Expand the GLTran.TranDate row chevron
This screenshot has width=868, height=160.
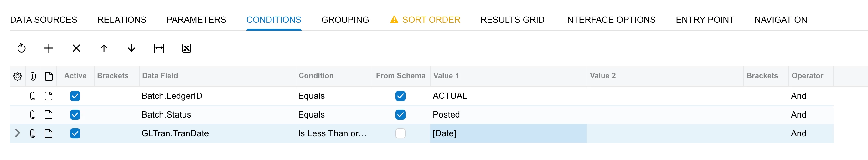(18, 133)
